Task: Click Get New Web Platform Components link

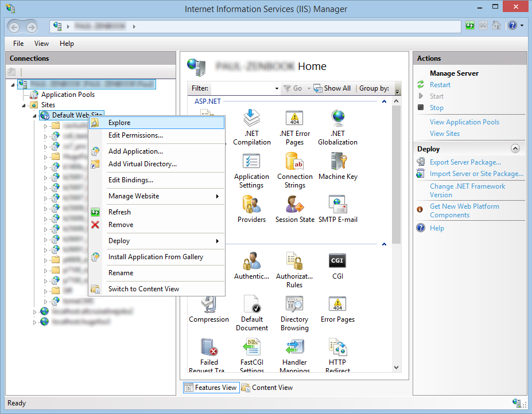Action: (464, 210)
